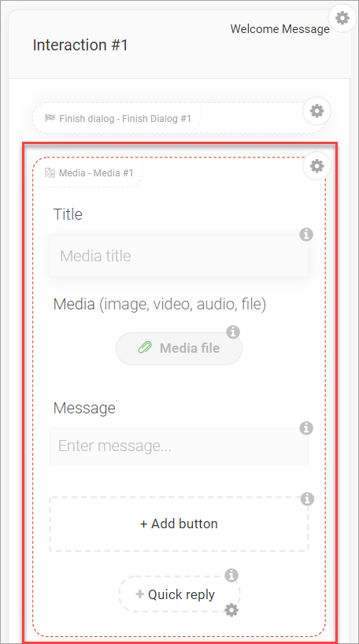The width and height of the screenshot is (359, 644).
Task: Click the flag icon on Finish dialog
Action: pos(50,118)
